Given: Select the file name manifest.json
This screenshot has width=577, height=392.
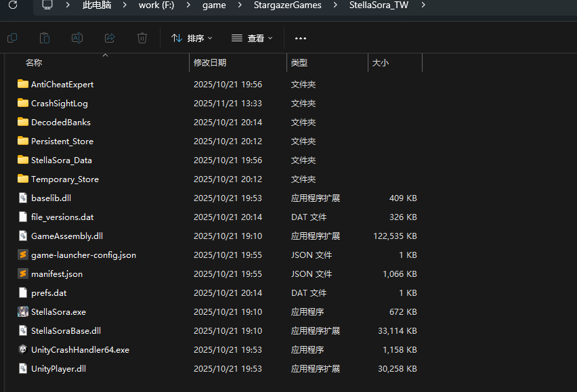Looking at the screenshot, I should [x=57, y=274].
